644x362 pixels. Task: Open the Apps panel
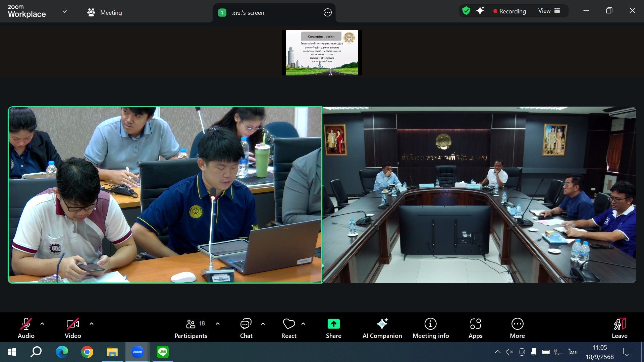(475, 328)
